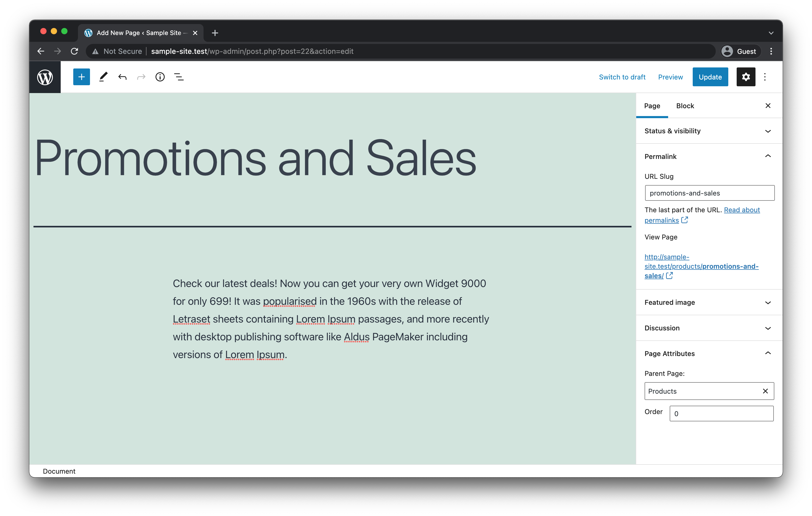Close the settings sidebar

(x=768, y=106)
